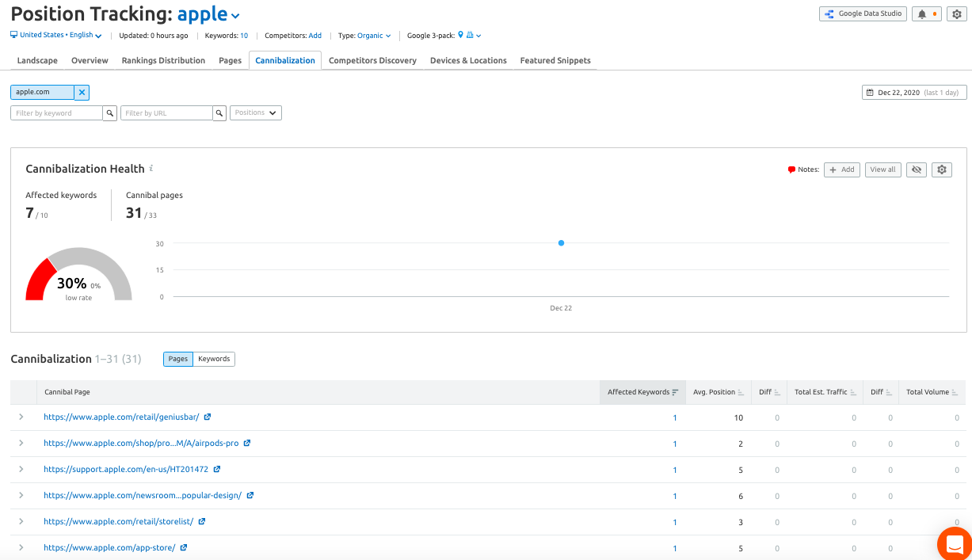The height and width of the screenshot is (560, 972).
Task: Expand the HT201472 support row
Action: (x=21, y=469)
